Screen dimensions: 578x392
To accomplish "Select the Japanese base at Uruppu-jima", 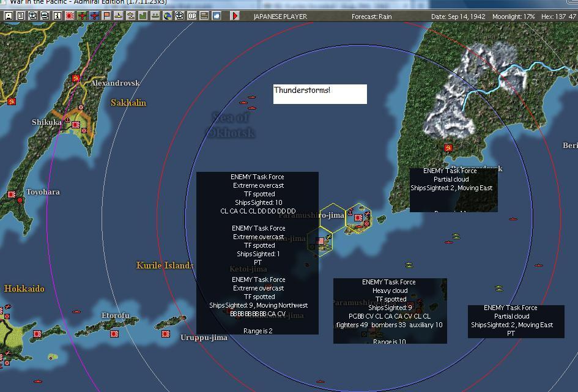I will tap(166, 334).
